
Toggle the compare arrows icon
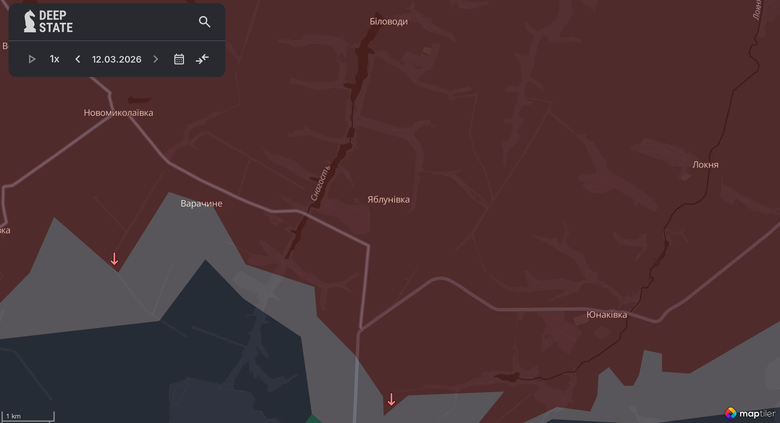click(x=202, y=59)
